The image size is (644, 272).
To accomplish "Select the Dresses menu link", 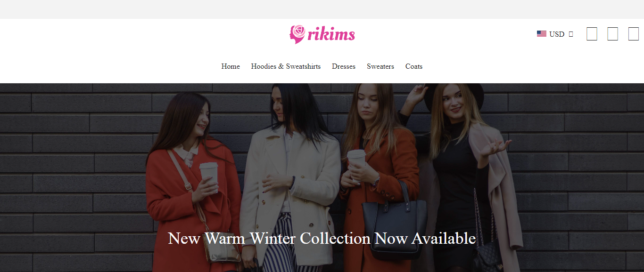I will [x=344, y=66].
